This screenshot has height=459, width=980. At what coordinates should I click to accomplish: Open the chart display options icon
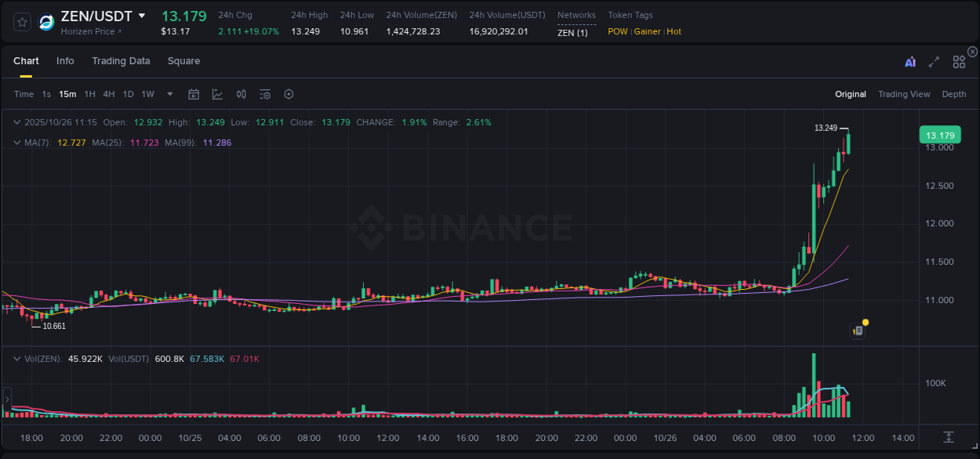coord(264,94)
